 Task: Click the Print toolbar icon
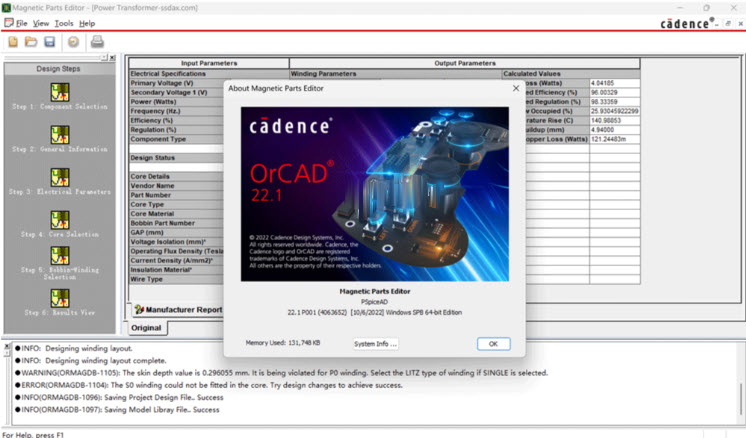coord(97,42)
